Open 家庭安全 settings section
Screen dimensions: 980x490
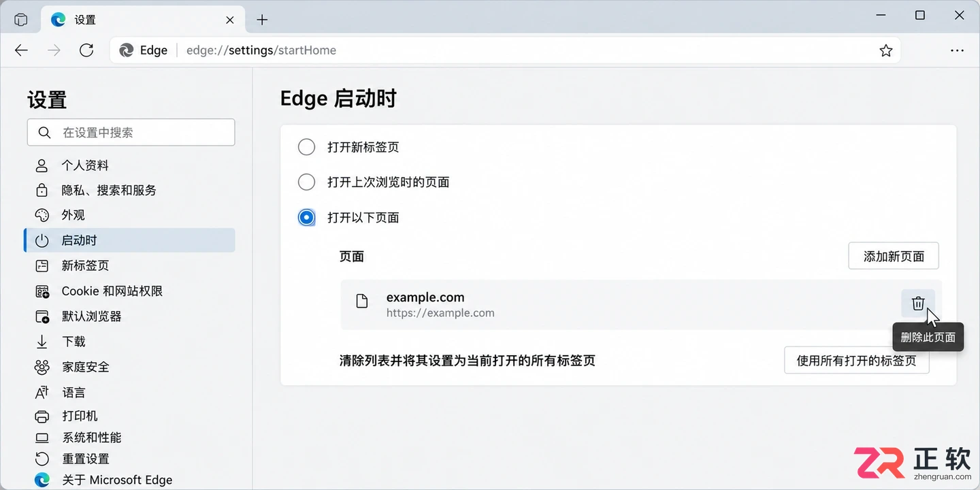coord(129,367)
